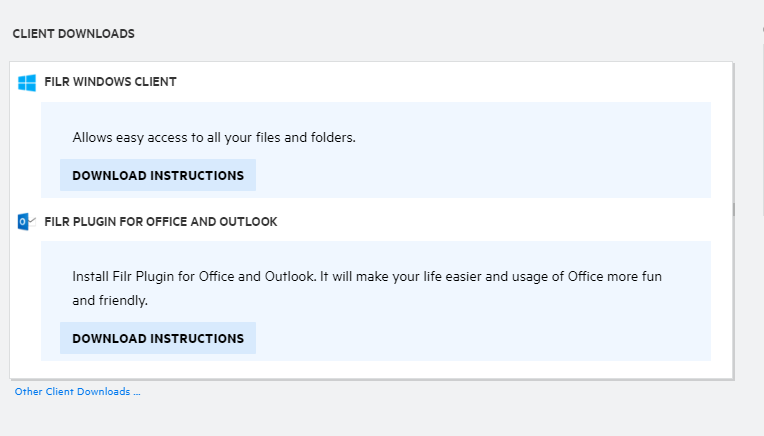
Task: Click the scrollbar on the downloads card edge
Action: 734,210
